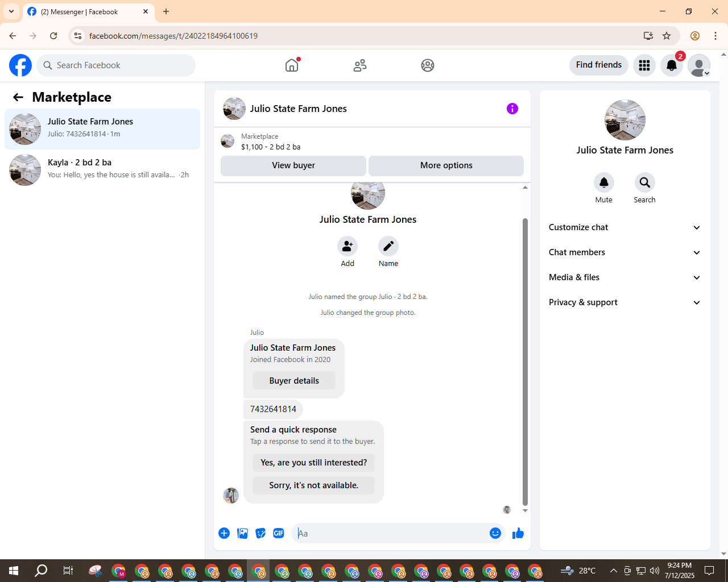Focus the Search Facebook field
The image size is (728, 582).
pyautogui.click(x=116, y=65)
